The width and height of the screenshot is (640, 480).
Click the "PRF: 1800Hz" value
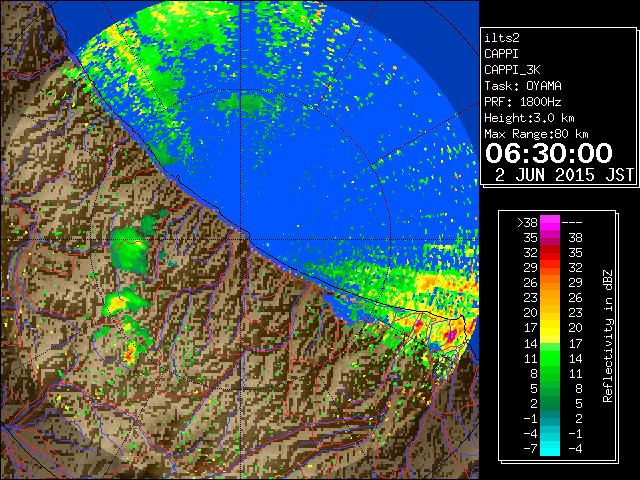[523, 102]
